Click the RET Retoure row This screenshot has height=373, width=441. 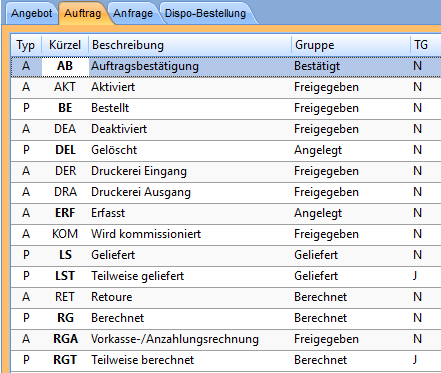tap(226, 297)
